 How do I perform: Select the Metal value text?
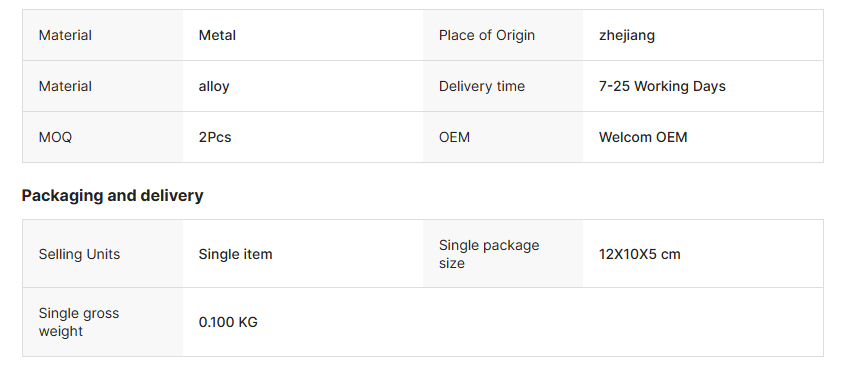[217, 35]
